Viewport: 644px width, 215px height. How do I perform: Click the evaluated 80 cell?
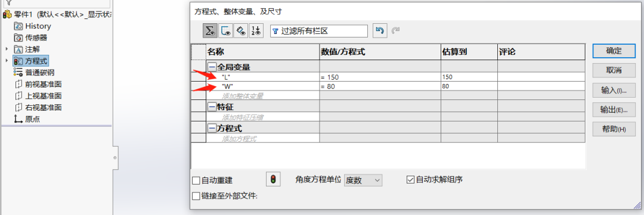(469, 86)
